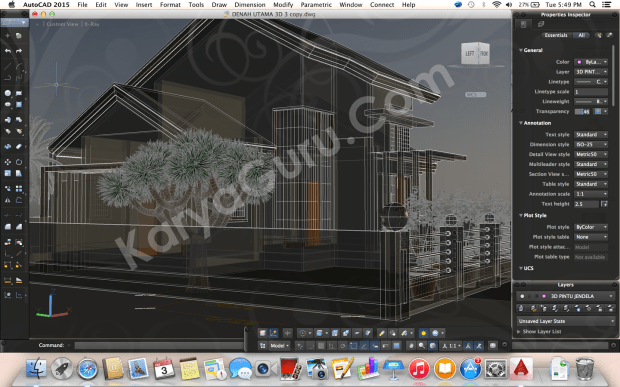
Task: Switch to the Essentials properties tab
Action: coord(556,35)
